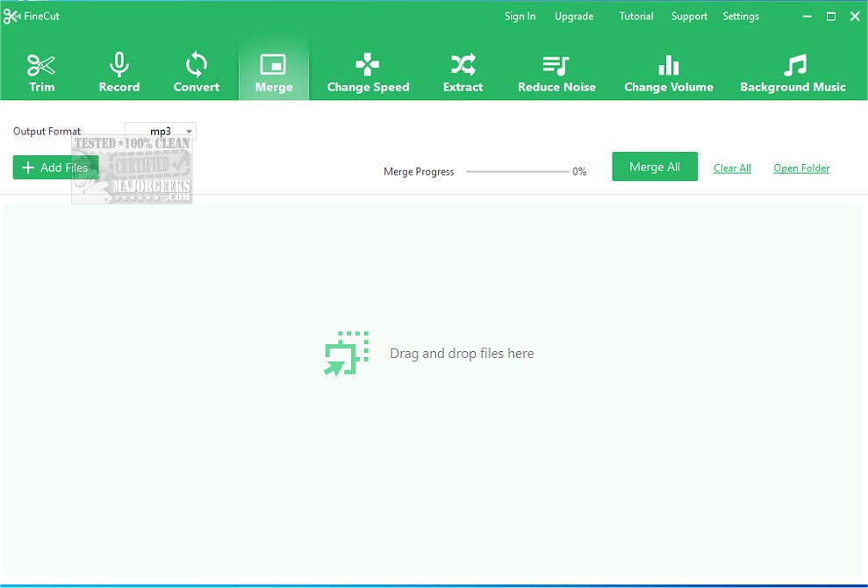Click the 0% progress value
This screenshot has width=868, height=588.
point(579,172)
